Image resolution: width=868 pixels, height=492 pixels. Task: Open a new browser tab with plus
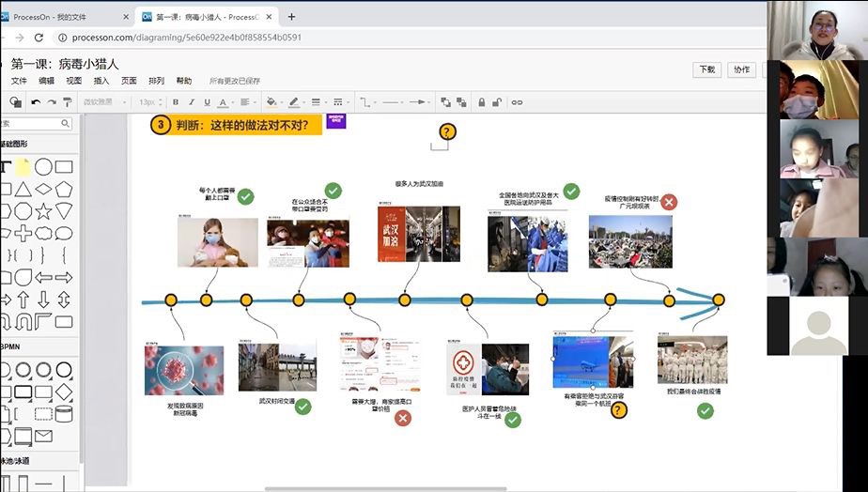coord(292,17)
